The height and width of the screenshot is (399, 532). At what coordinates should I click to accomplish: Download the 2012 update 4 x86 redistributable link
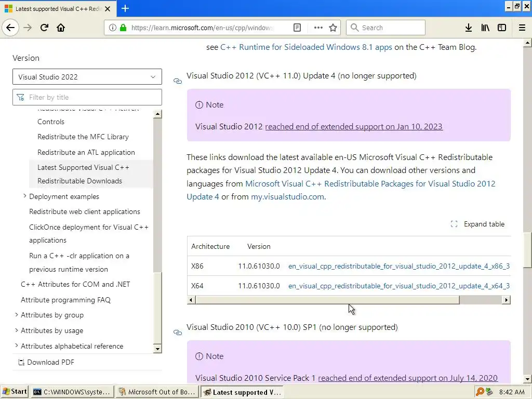399,266
